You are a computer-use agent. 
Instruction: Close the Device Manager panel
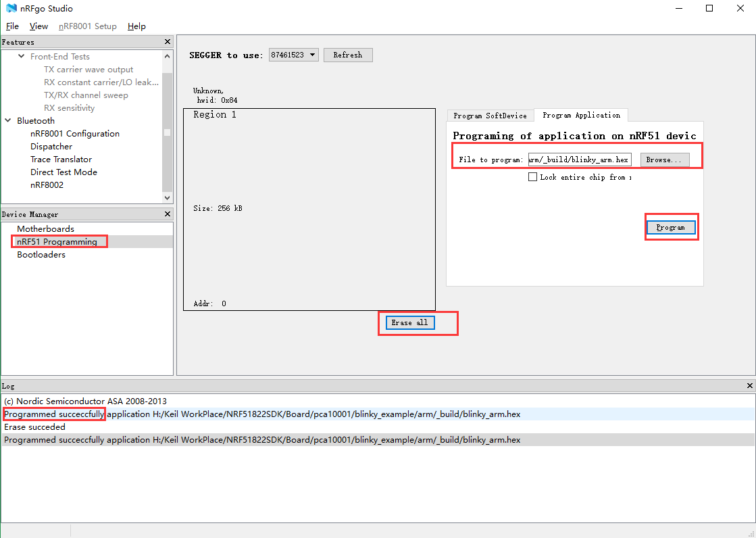[x=168, y=214]
